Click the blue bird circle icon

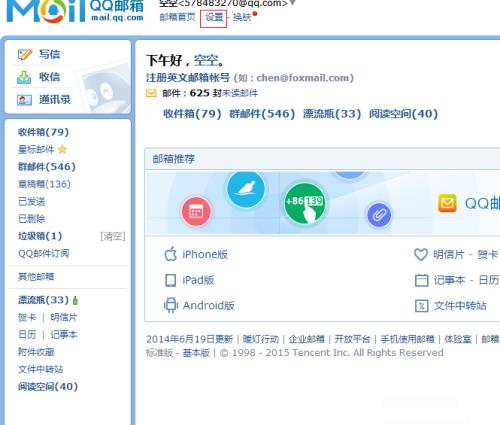[246, 189]
